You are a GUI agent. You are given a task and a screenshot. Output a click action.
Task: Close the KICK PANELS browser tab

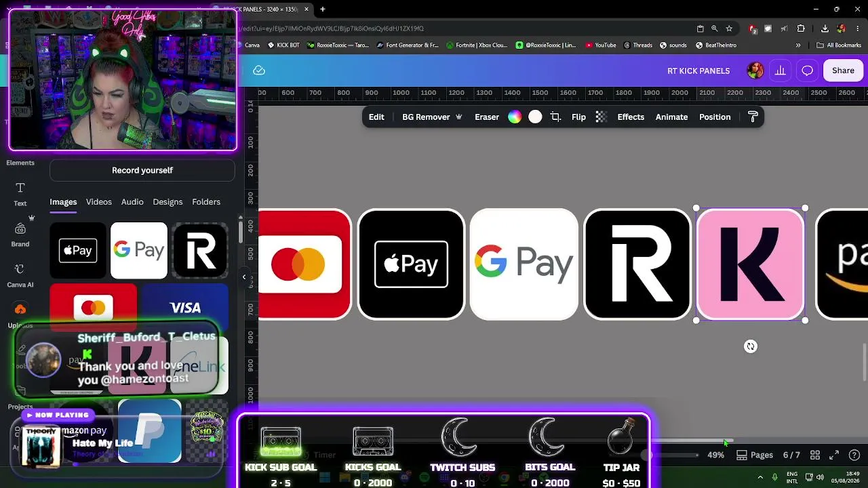point(307,9)
